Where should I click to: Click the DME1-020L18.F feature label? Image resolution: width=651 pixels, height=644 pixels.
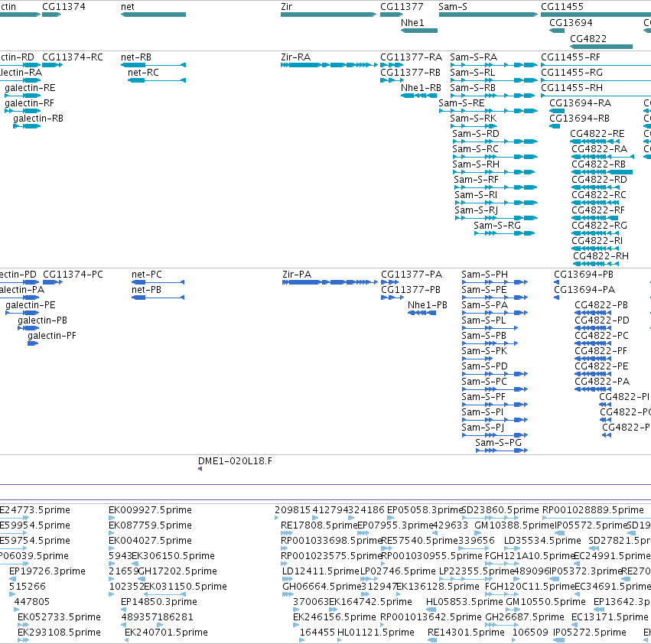[235, 461]
